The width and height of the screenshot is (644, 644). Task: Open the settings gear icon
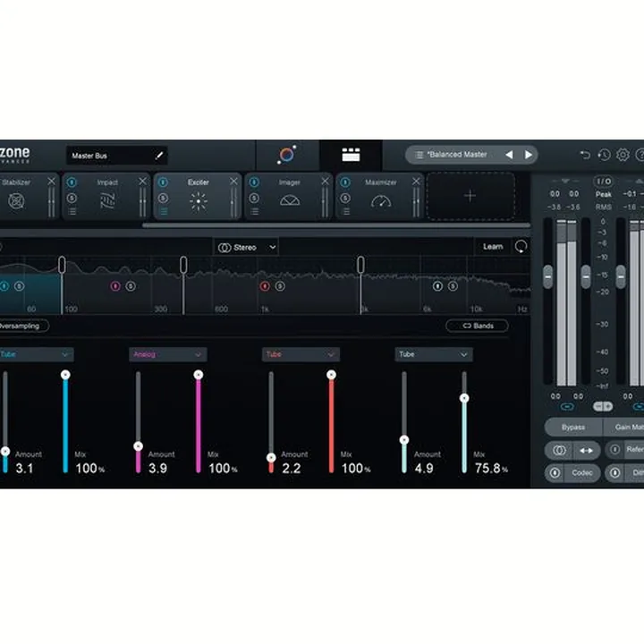pyautogui.click(x=623, y=155)
